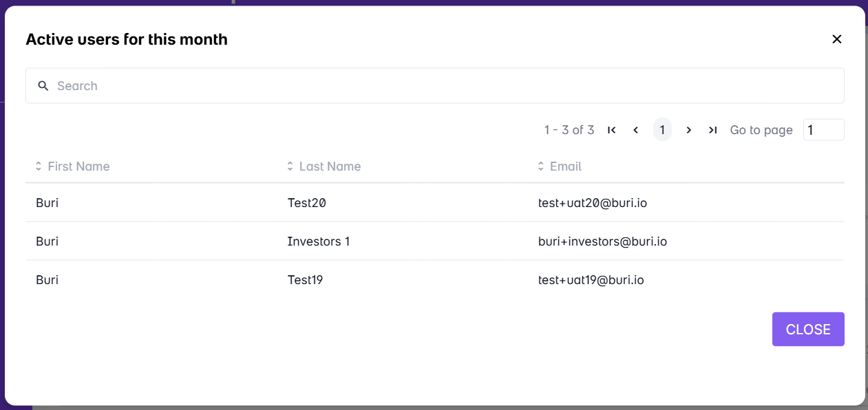This screenshot has height=410, width=868.
Task: Click the First Name column header
Action: [x=78, y=166]
